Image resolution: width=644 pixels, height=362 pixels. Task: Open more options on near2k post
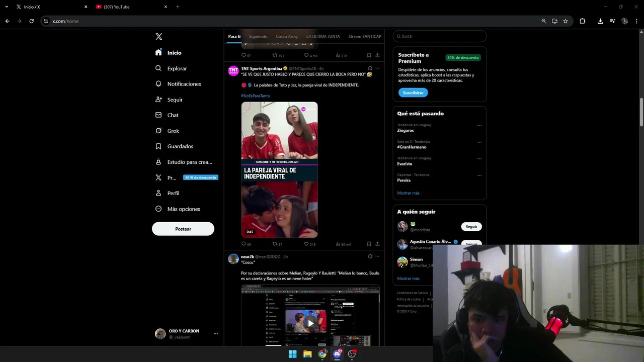[377, 256]
